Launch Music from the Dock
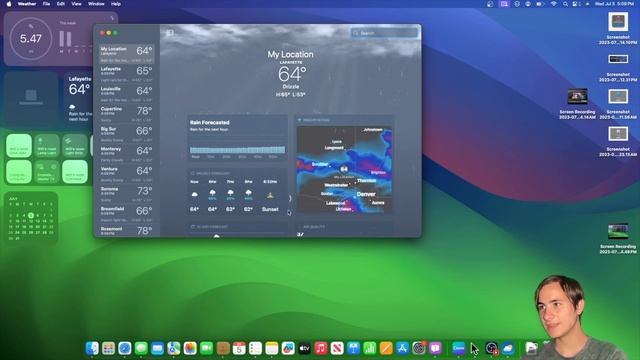Viewport: 640px width, 360px height. (321, 348)
